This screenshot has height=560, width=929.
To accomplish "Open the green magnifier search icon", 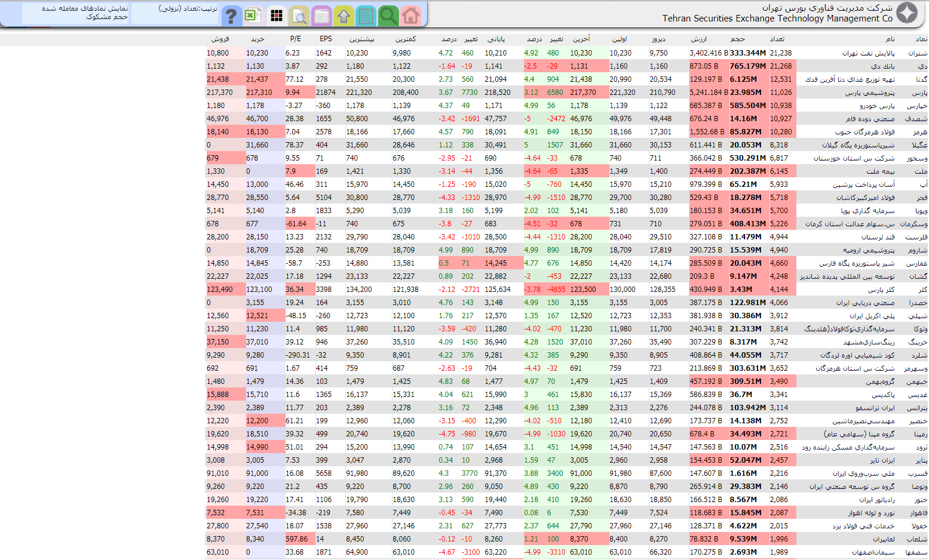I will 388,16.
